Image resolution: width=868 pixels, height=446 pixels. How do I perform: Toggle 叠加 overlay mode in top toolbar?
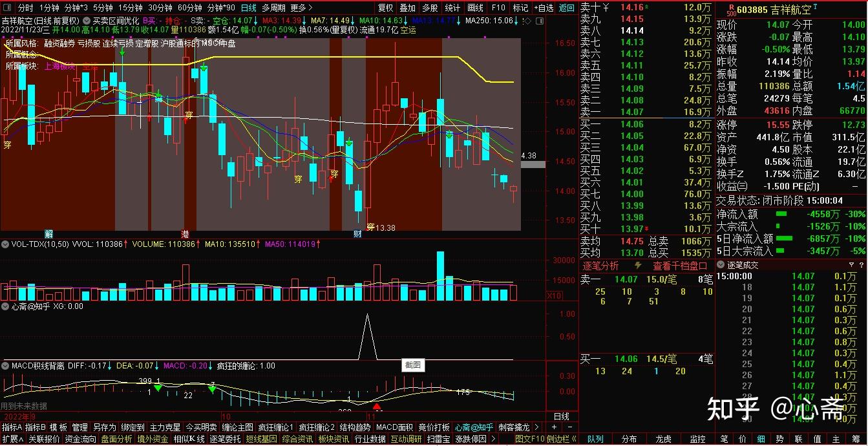click(x=407, y=8)
